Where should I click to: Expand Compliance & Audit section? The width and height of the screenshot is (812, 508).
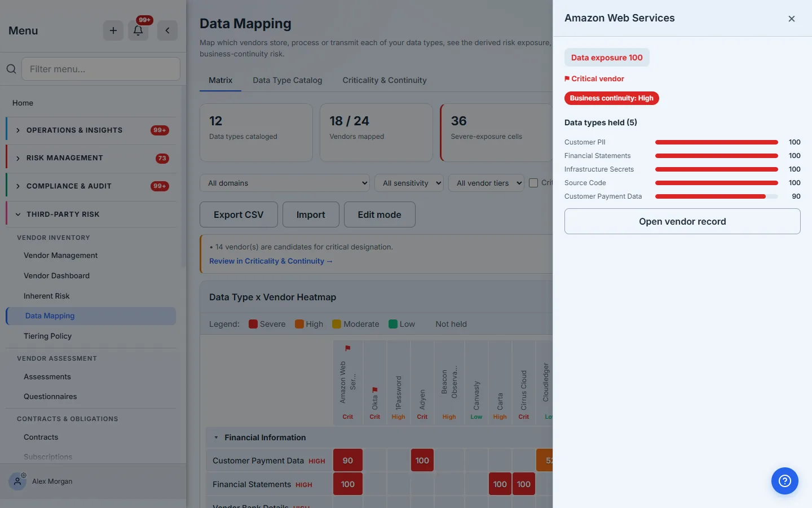point(91,186)
